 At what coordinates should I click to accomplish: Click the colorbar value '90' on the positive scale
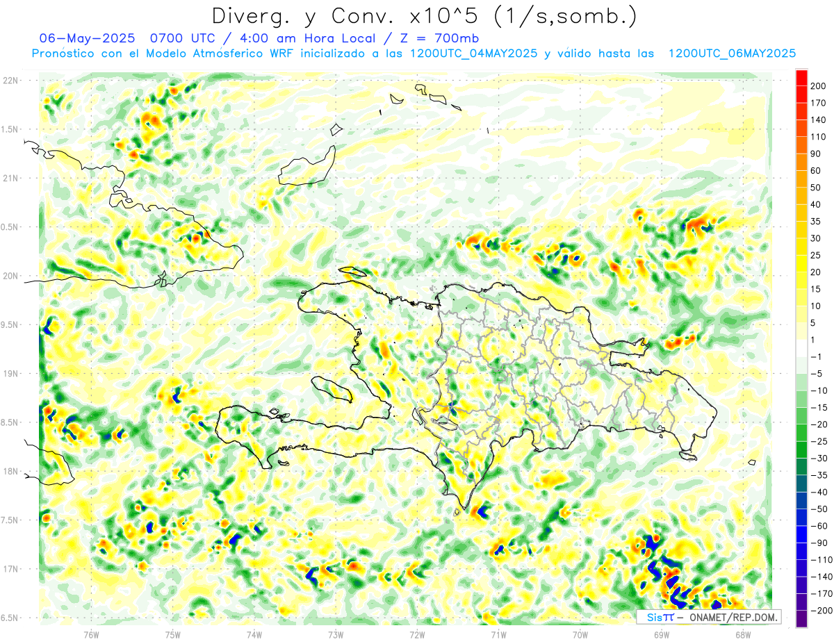(816, 154)
